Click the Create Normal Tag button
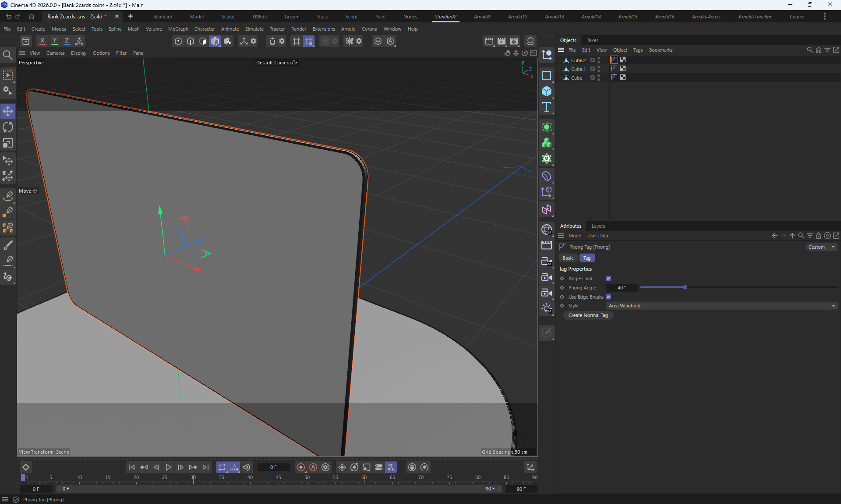 (x=588, y=315)
